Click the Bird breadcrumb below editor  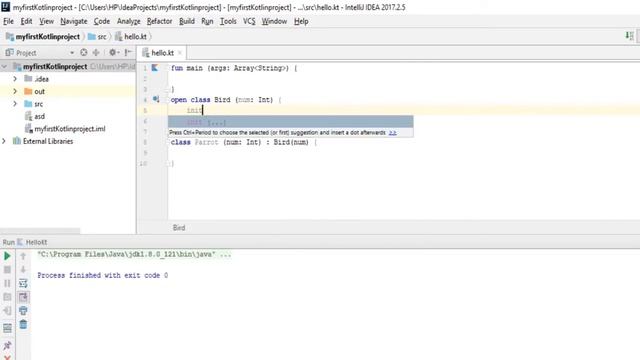179,228
